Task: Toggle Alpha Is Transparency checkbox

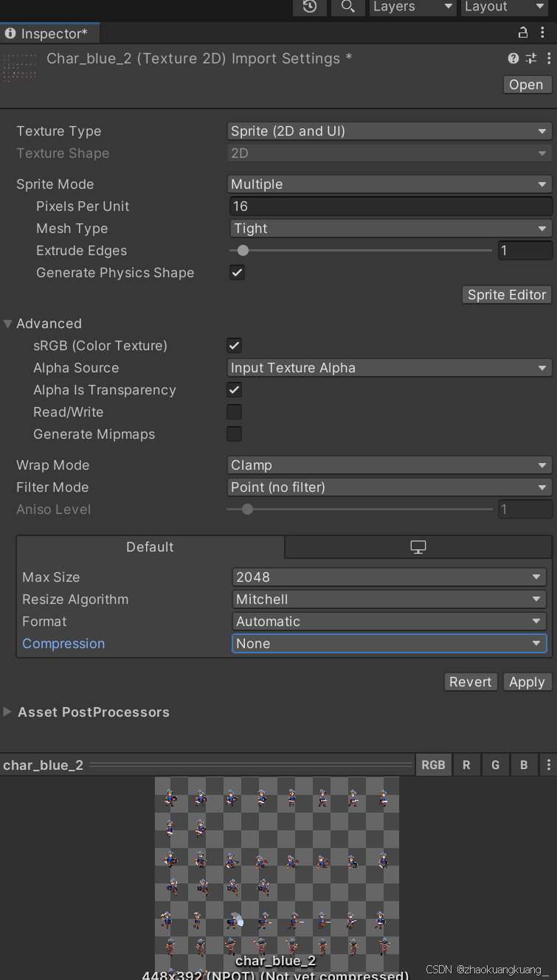Action: 234,389
